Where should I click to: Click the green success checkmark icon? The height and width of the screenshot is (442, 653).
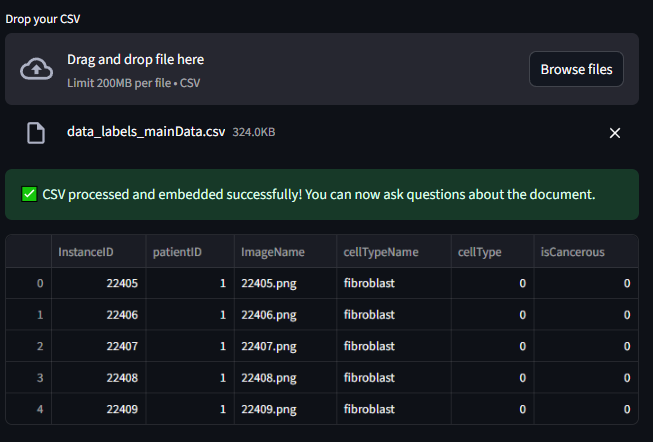pyautogui.click(x=29, y=194)
